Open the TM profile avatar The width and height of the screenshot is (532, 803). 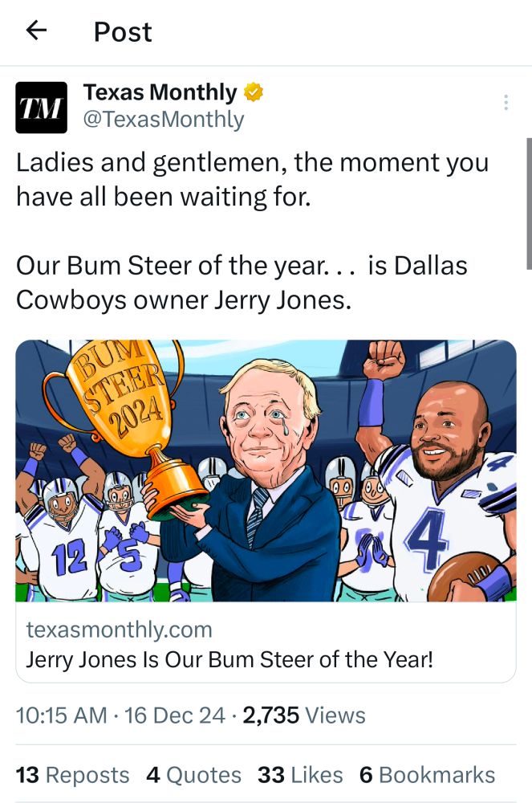click(x=42, y=108)
